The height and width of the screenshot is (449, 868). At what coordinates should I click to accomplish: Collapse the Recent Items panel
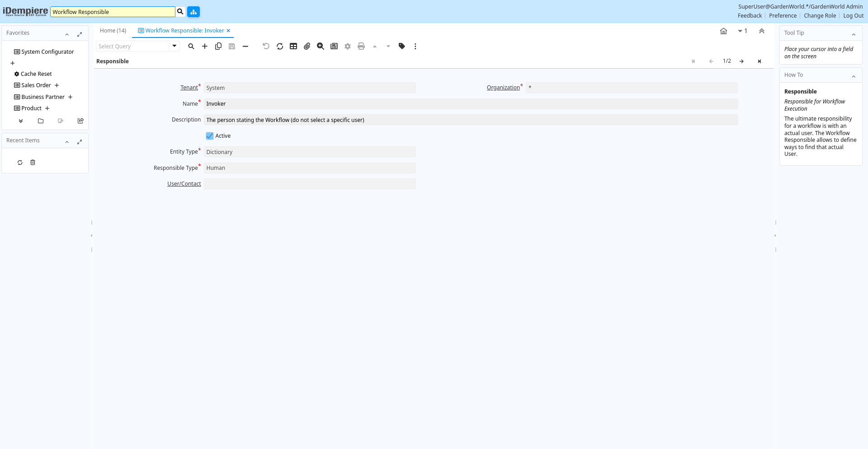[x=67, y=141]
